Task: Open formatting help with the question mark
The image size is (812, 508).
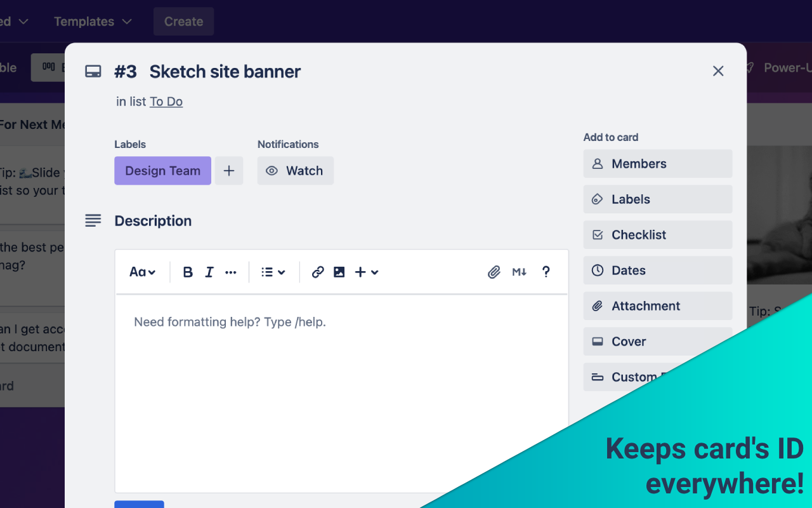Action: (x=546, y=272)
